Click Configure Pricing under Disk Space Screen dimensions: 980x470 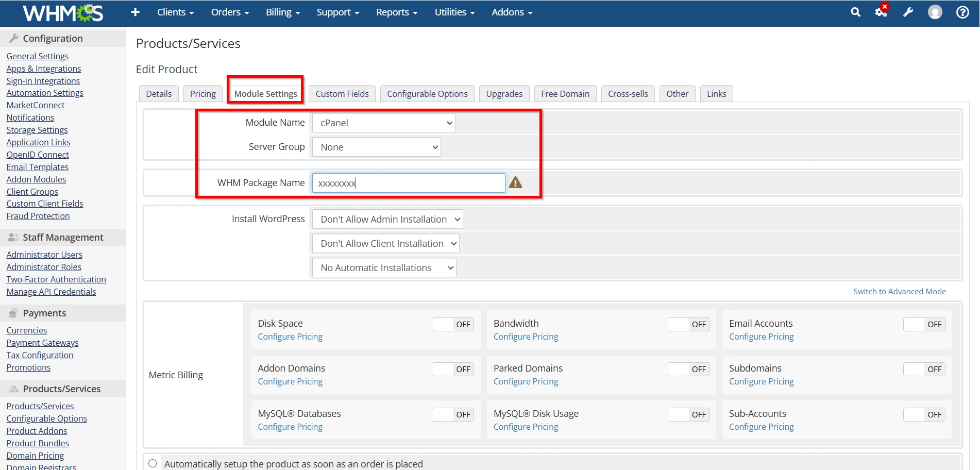pyautogui.click(x=290, y=337)
